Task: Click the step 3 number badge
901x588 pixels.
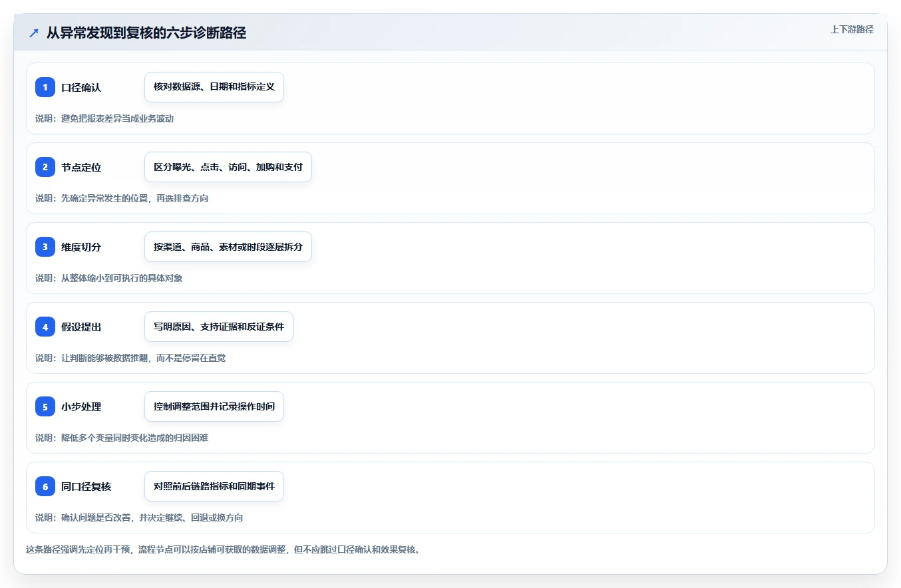Action: point(45,247)
